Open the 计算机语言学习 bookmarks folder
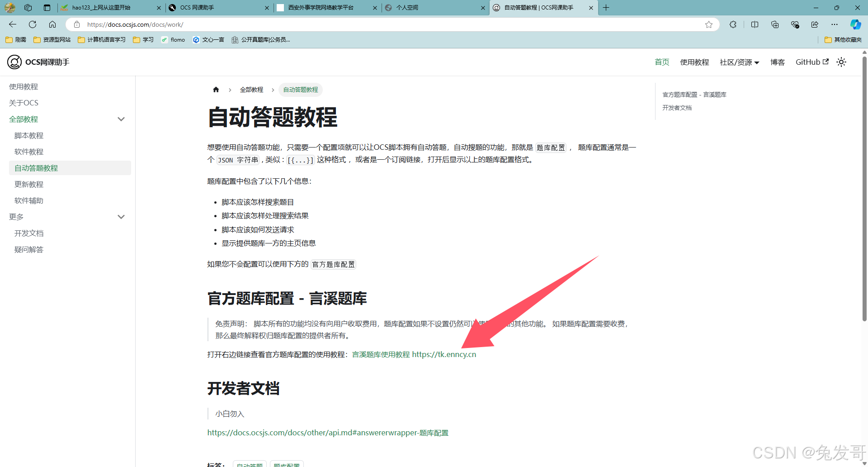The image size is (868, 467). point(102,40)
